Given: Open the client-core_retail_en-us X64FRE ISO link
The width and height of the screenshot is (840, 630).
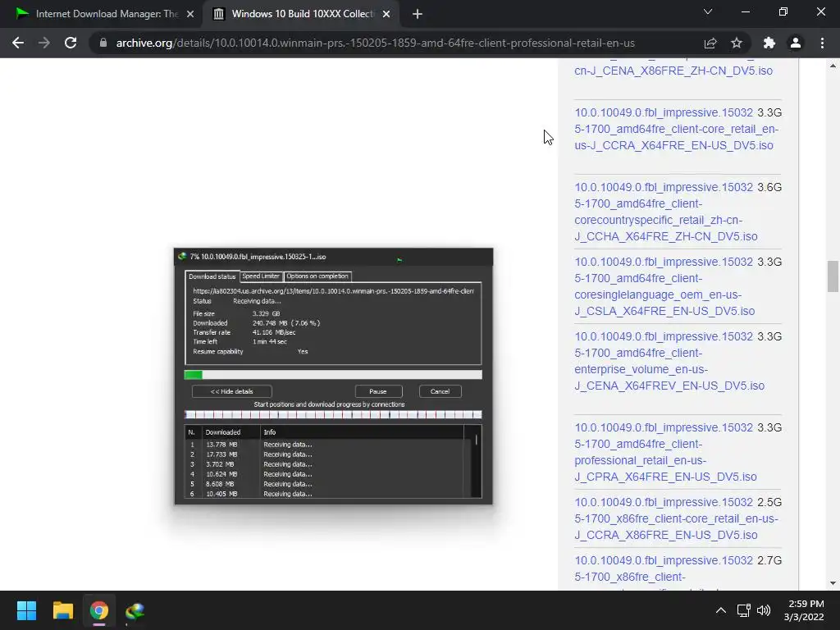Looking at the screenshot, I should (x=676, y=129).
